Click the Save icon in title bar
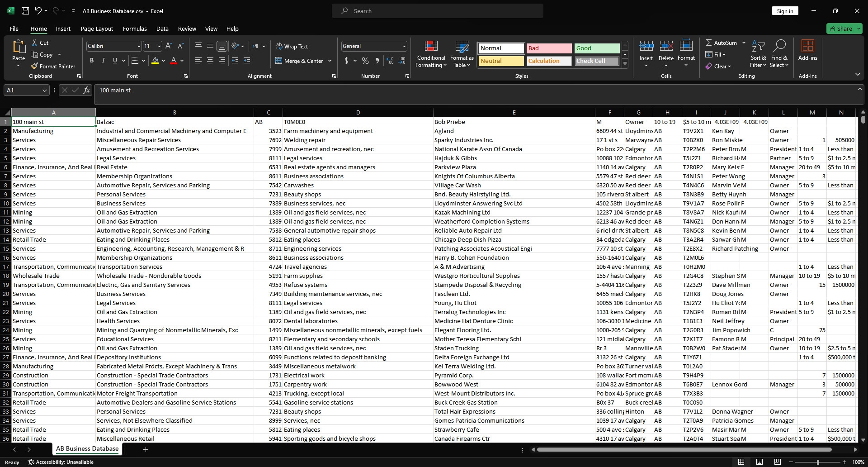Screen dimensions: 868x467 (x=25, y=11)
